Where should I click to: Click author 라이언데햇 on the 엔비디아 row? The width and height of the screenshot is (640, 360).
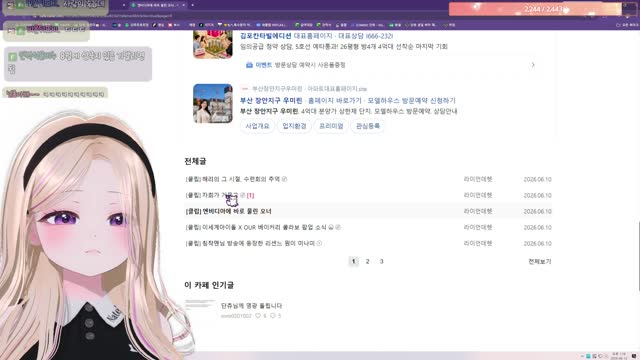(478, 211)
